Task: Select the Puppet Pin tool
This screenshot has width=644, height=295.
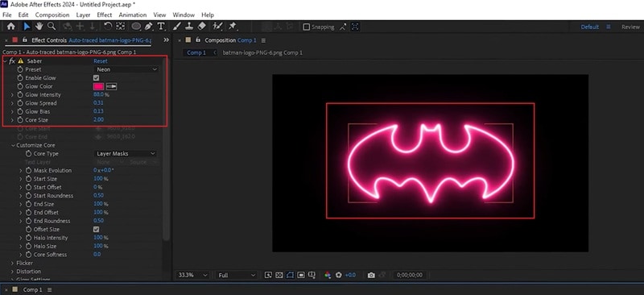Action: [x=233, y=27]
